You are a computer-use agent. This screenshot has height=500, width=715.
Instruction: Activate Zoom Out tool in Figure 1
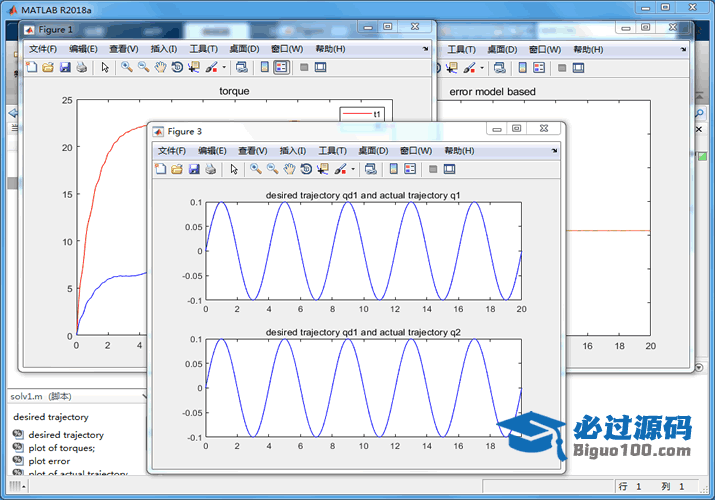point(144,67)
